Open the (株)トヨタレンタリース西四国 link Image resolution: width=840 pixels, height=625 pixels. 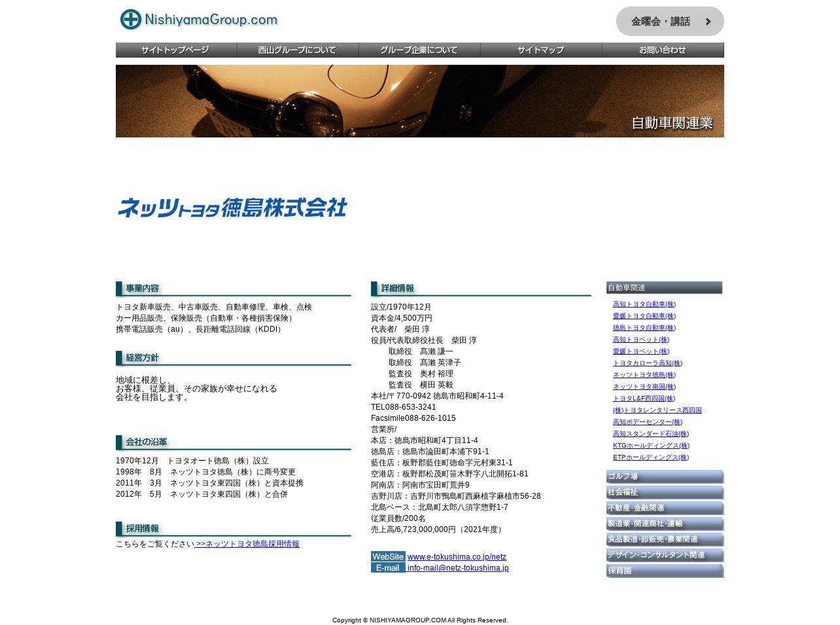[x=657, y=410]
